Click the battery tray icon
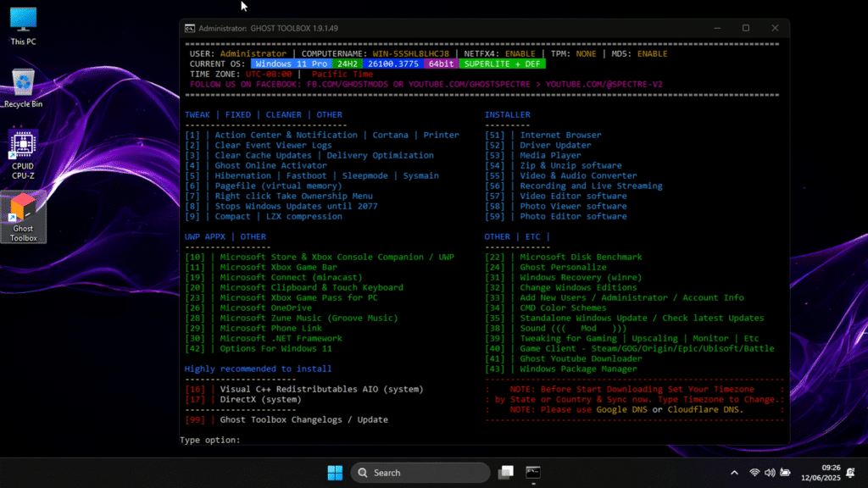868x488 pixels. click(785, 473)
